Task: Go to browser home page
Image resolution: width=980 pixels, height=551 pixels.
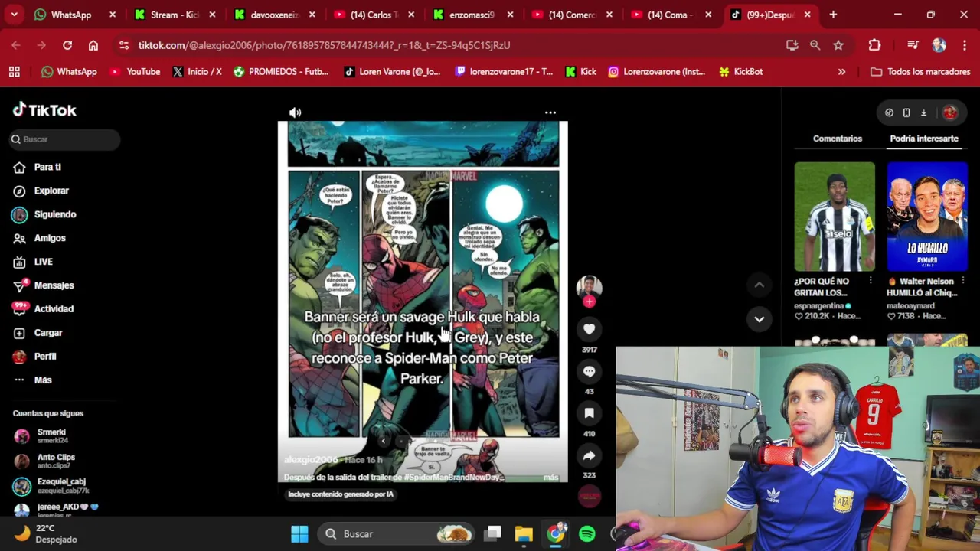Action: coord(93,45)
